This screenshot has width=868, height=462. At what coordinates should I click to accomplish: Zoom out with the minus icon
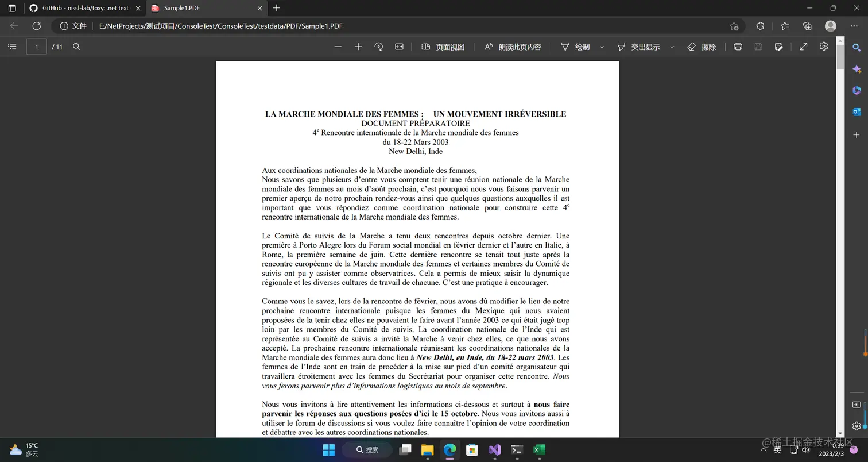(338, 47)
